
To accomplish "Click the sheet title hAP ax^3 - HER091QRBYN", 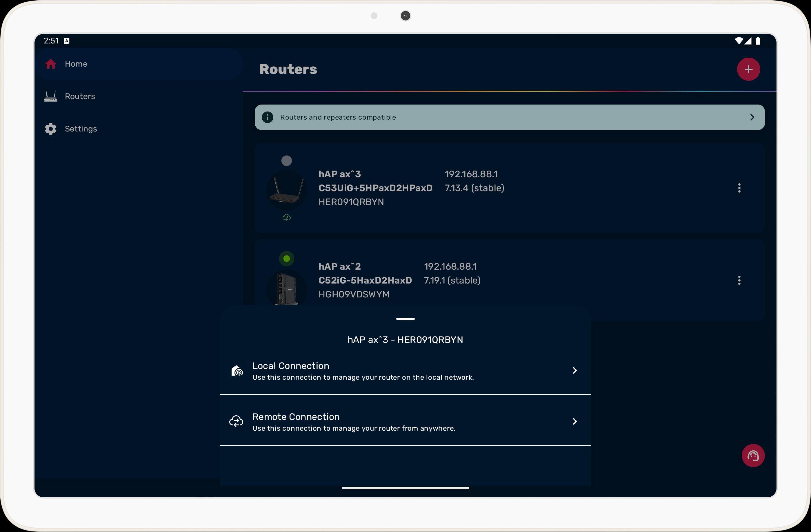I will (x=405, y=340).
